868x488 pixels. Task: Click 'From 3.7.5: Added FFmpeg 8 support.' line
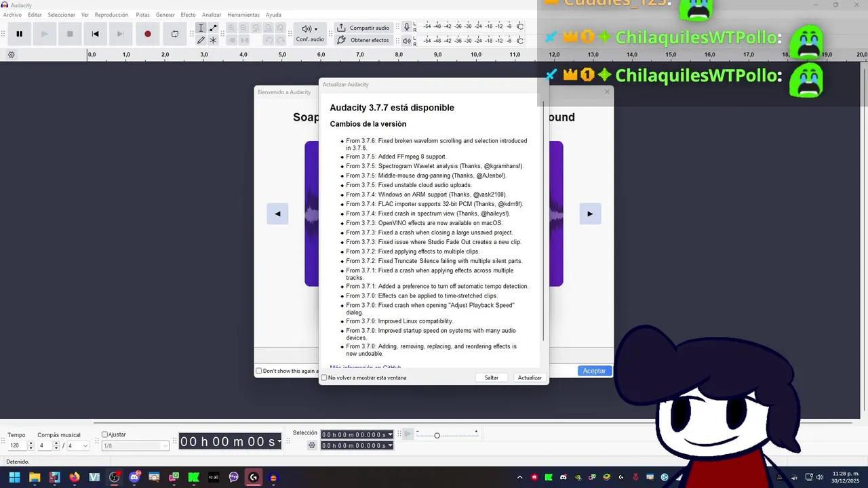coord(396,157)
